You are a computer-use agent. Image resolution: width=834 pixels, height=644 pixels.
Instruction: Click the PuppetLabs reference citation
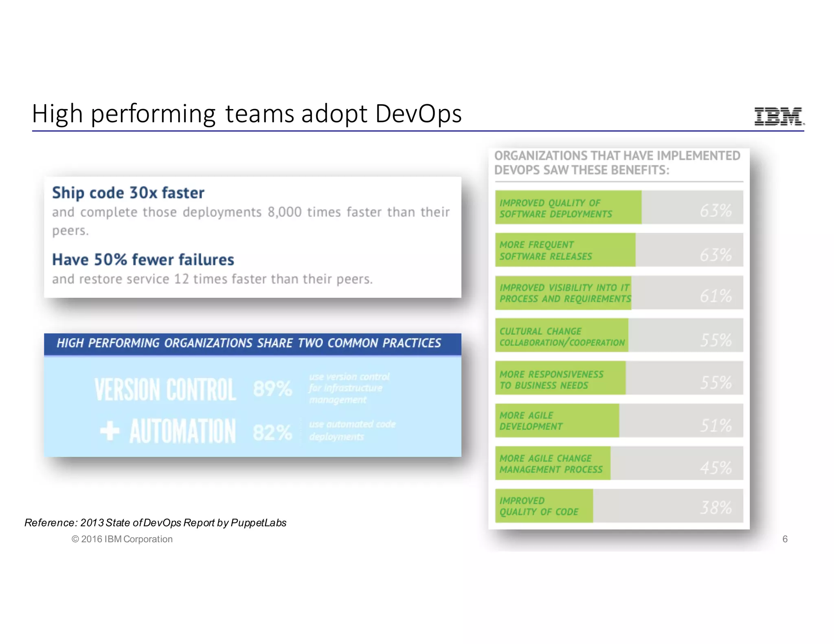(155, 523)
